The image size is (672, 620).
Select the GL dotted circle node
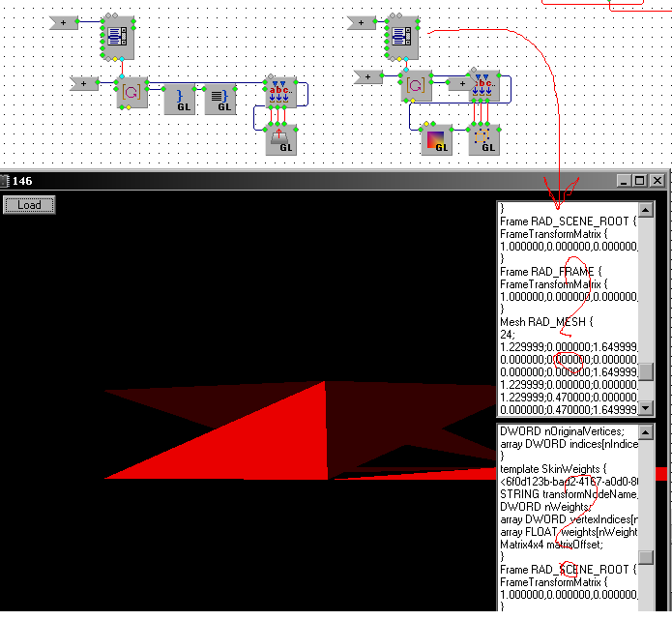coord(483,141)
